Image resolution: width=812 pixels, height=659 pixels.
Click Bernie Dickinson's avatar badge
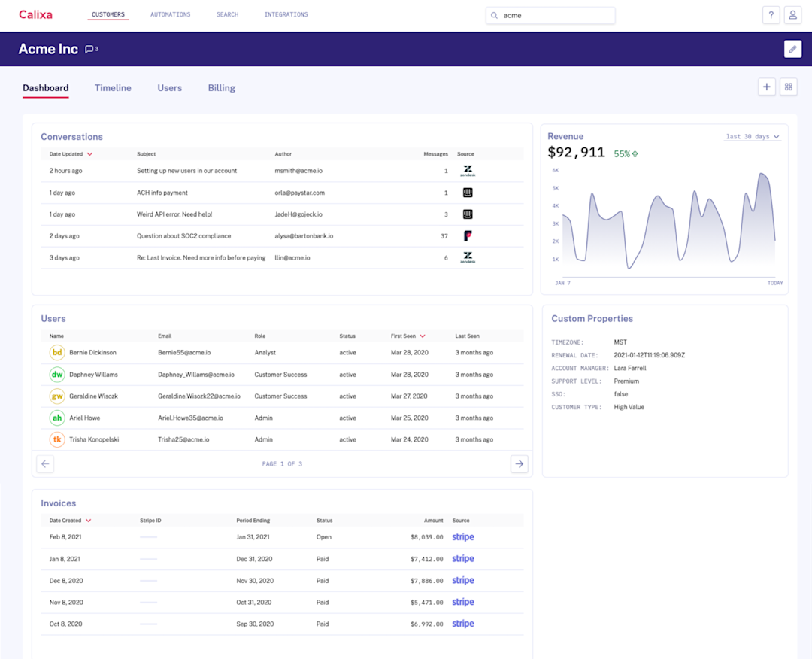click(57, 353)
